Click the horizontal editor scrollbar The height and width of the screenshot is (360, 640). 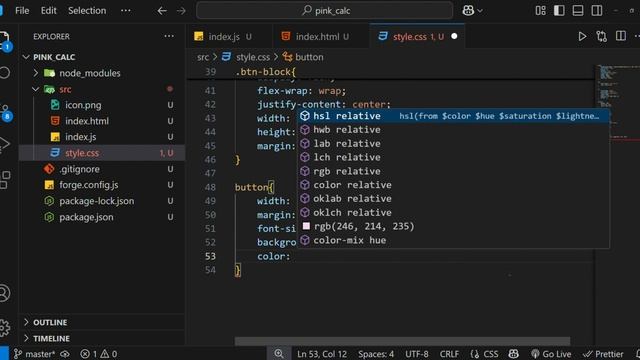coord(402,341)
